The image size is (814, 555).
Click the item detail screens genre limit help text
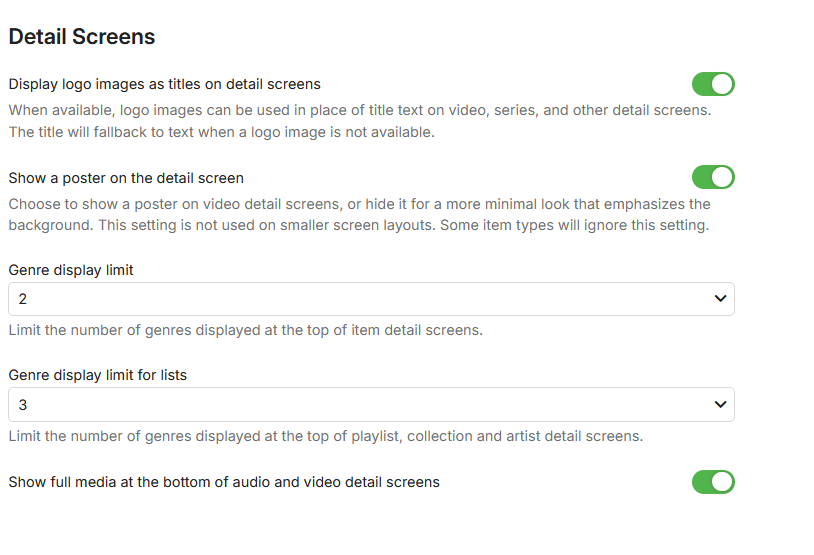pyautogui.click(x=246, y=330)
